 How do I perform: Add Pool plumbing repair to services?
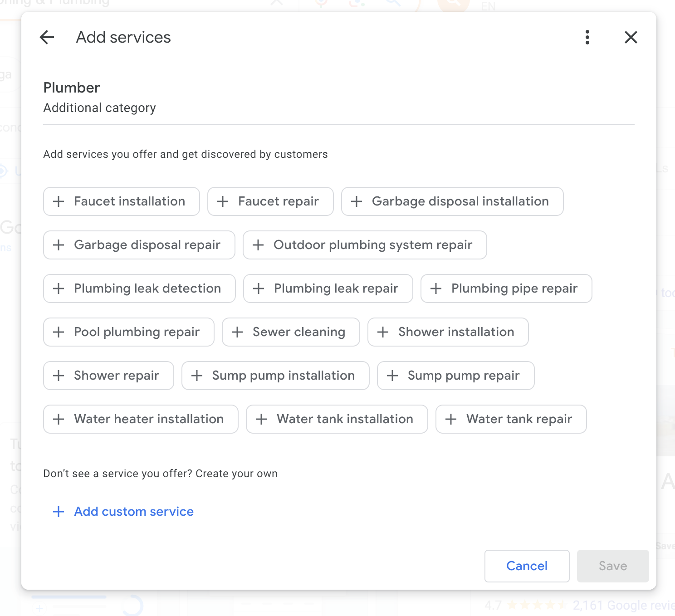[x=129, y=332]
